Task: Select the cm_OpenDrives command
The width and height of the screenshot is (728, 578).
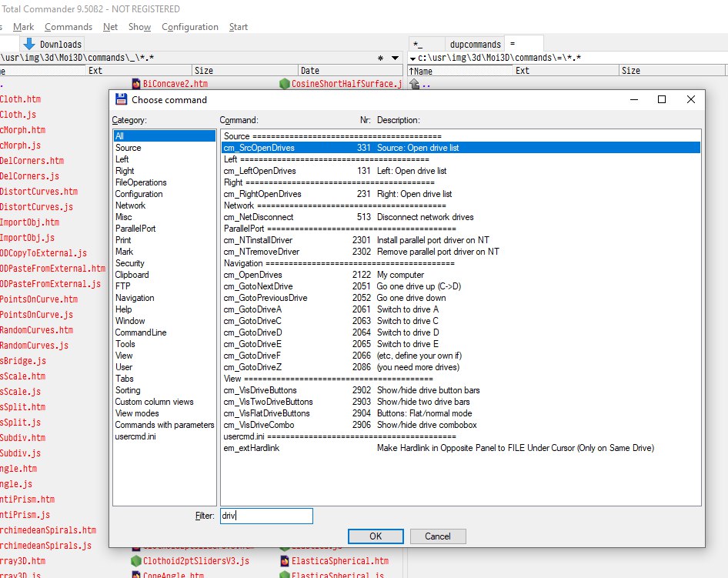Action: point(460,275)
